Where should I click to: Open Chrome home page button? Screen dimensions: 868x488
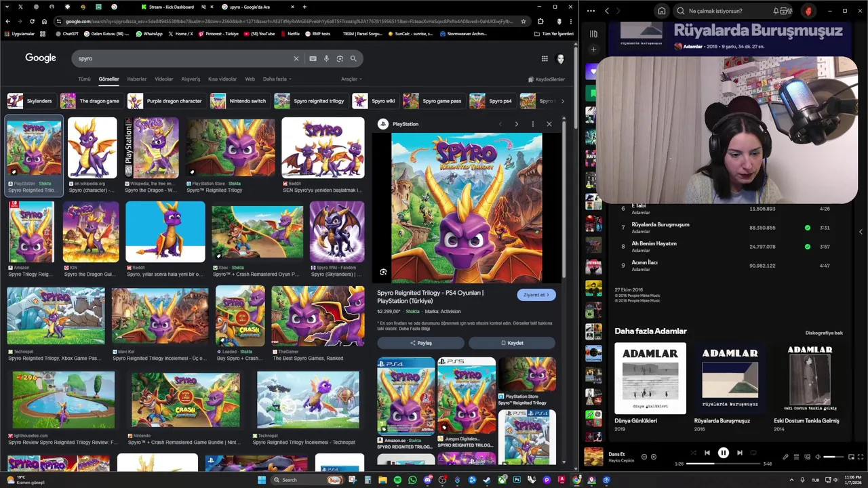[44, 21]
